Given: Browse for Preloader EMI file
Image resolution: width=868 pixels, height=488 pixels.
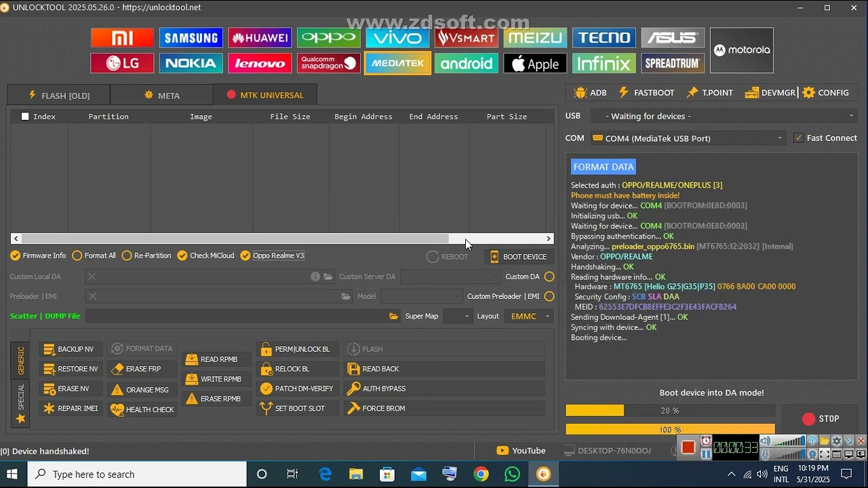Looking at the screenshot, I should tap(346, 296).
